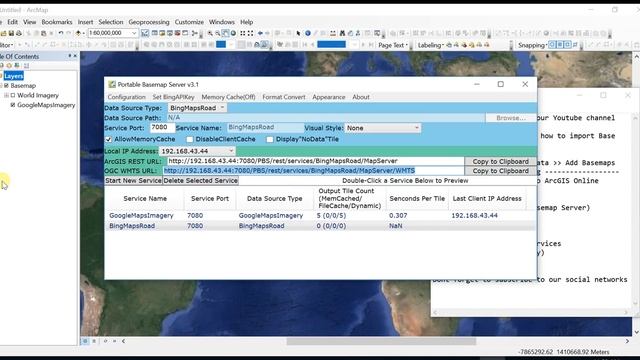This screenshot has height=360, width=640.
Task: Select the Layers data frame item
Action: (x=13, y=76)
